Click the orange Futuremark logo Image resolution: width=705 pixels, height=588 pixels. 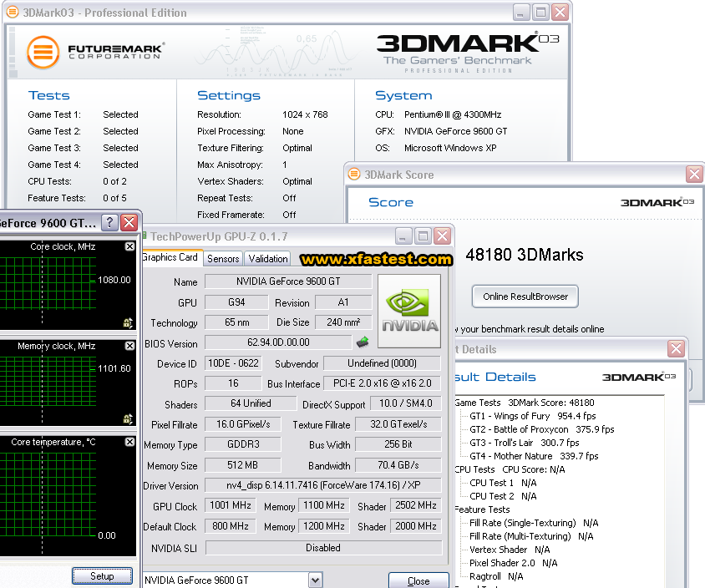coord(43,52)
